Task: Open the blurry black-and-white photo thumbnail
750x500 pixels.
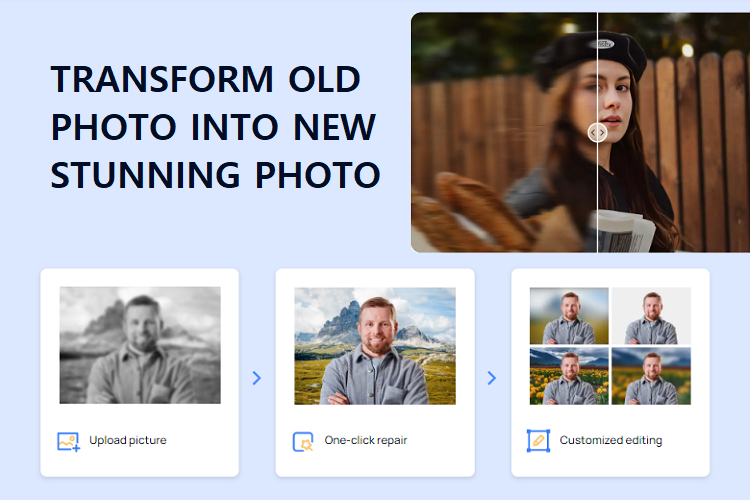Action: click(x=140, y=345)
